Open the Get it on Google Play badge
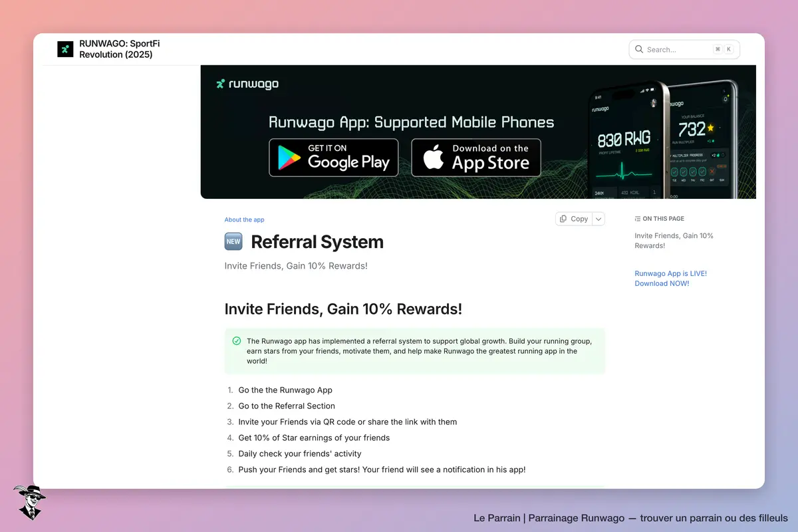798x532 pixels. pyautogui.click(x=333, y=158)
